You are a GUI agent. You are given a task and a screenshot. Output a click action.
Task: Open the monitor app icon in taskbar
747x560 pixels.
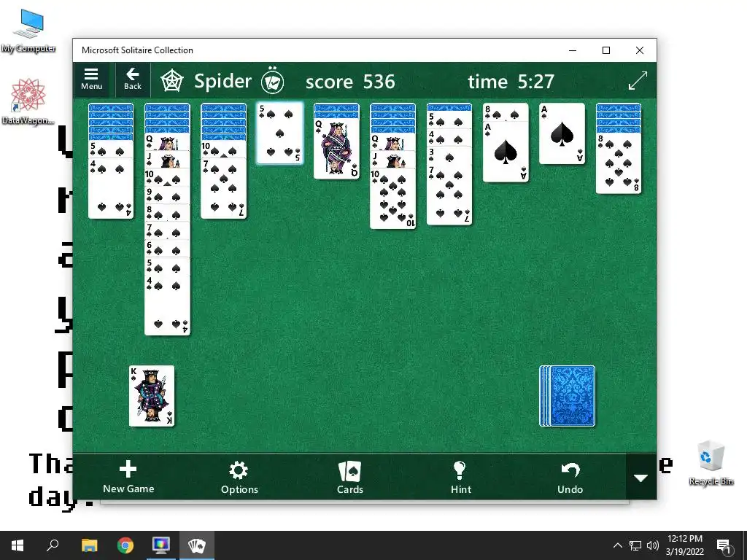pyautogui.click(x=161, y=545)
